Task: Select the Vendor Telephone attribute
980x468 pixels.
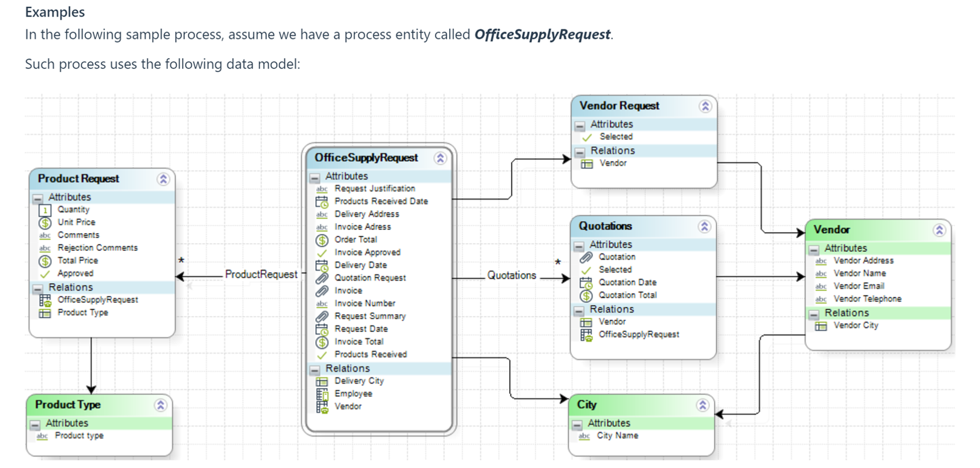Action: pyautogui.click(x=867, y=299)
